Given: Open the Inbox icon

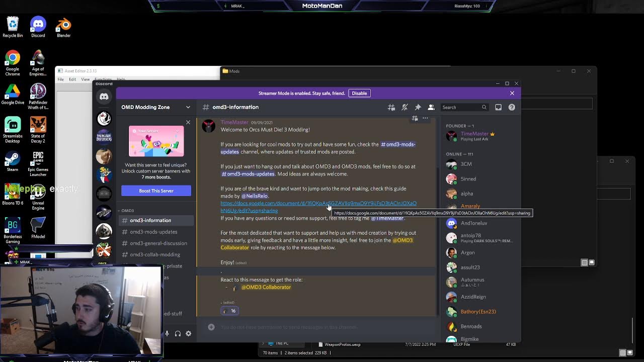Looking at the screenshot, I should point(498,107).
